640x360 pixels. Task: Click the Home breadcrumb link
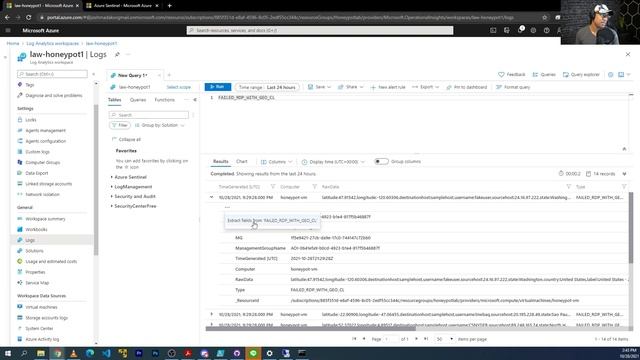tap(13, 43)
